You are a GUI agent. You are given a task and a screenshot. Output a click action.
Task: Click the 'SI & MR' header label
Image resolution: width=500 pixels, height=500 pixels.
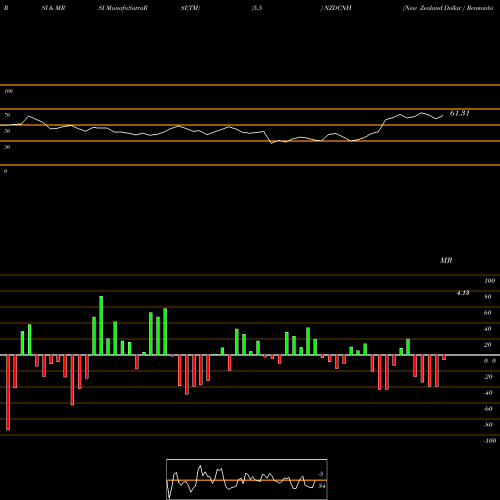(x=53, y=8)
